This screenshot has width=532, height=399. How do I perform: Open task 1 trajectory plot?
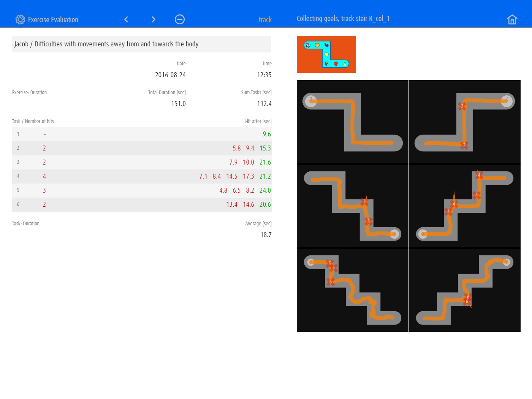click(x=352, y=122)
